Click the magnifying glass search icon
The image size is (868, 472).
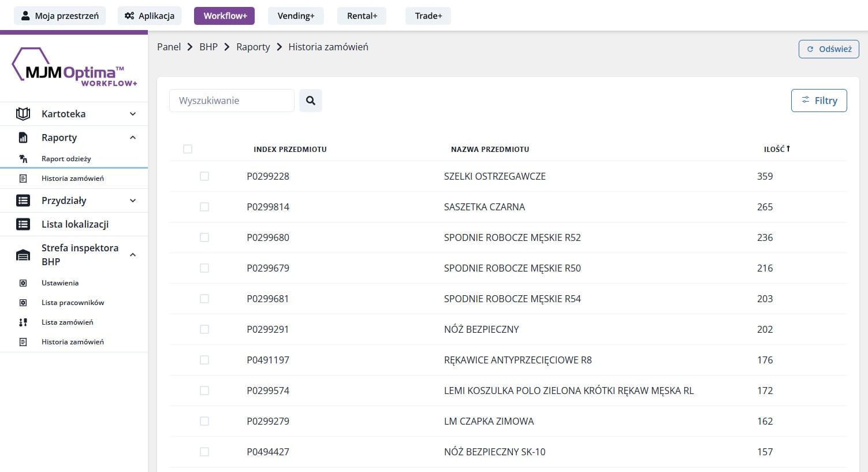tap(311, 101)
